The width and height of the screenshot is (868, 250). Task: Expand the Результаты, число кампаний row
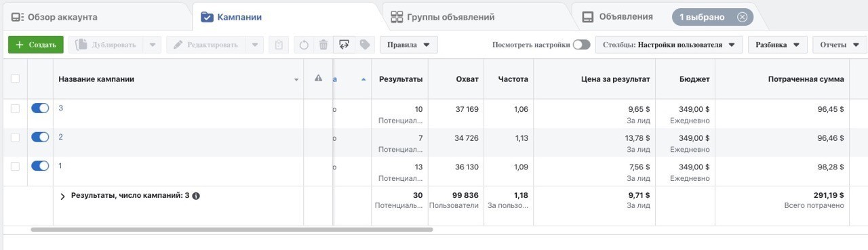point(63,196)
